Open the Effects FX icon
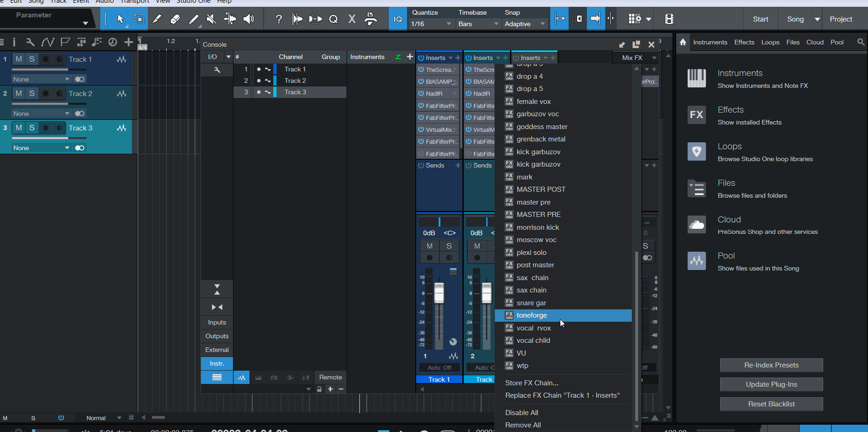868x432 pixels. (x=697, y=115)
